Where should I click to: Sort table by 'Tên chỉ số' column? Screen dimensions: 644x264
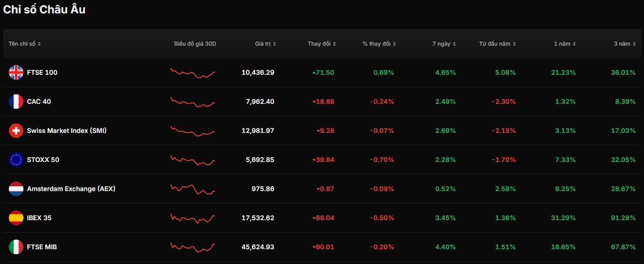coord(24,44)
